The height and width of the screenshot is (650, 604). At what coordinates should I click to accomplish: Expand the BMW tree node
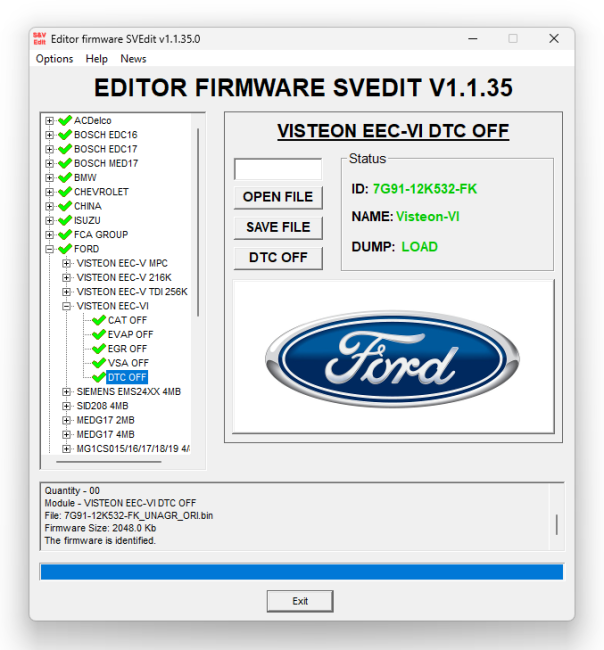coord(49,177)
